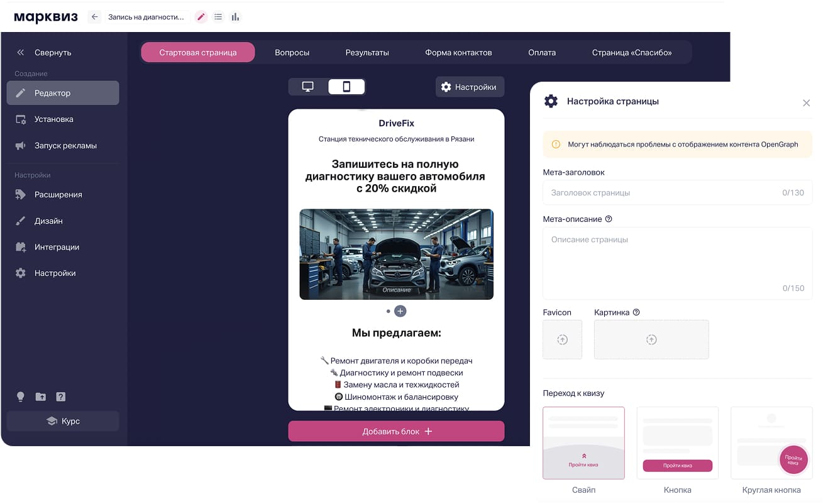The image size is (828, 504).
Task: Click the Добавить блок button
Action: coord(396,431)
